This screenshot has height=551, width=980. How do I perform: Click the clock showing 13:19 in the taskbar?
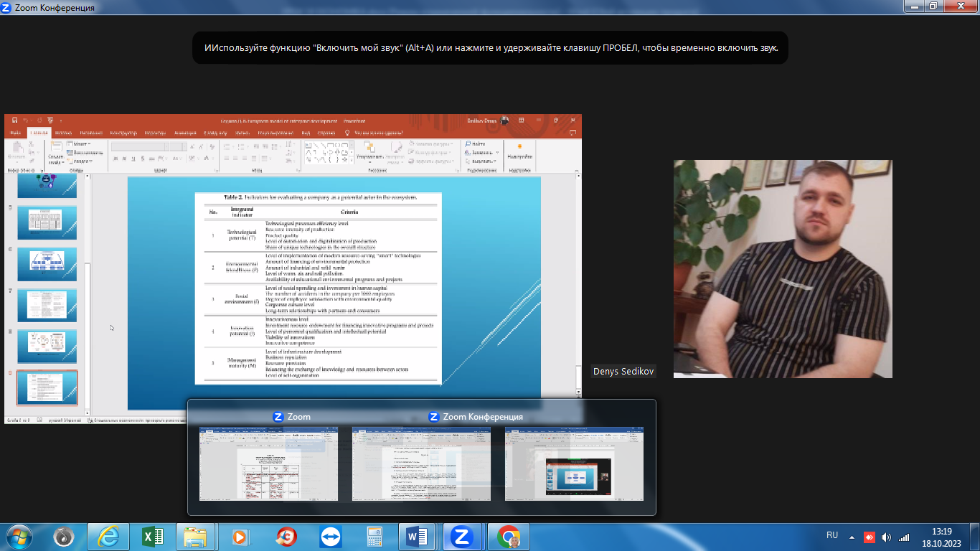click(941, 537)
